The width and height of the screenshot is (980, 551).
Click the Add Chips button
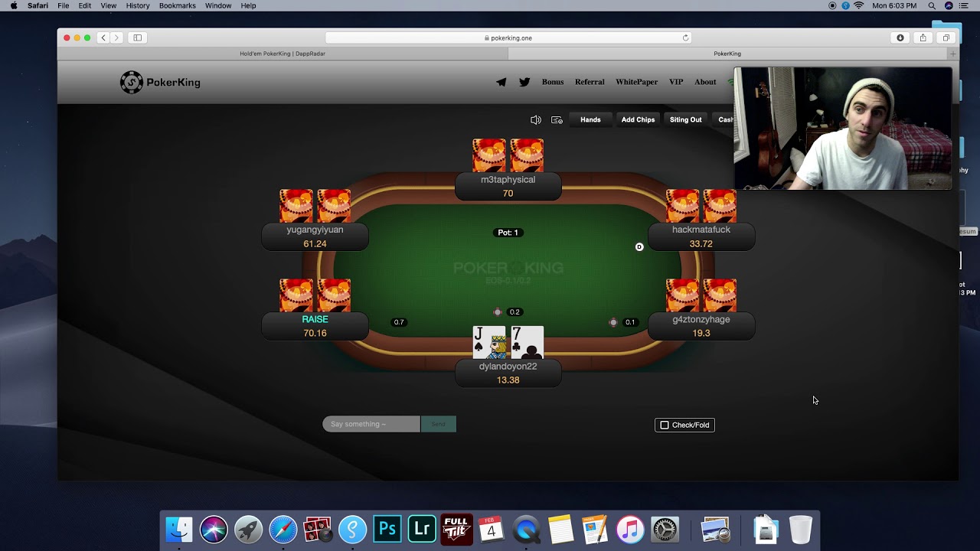tap(638, 119)
